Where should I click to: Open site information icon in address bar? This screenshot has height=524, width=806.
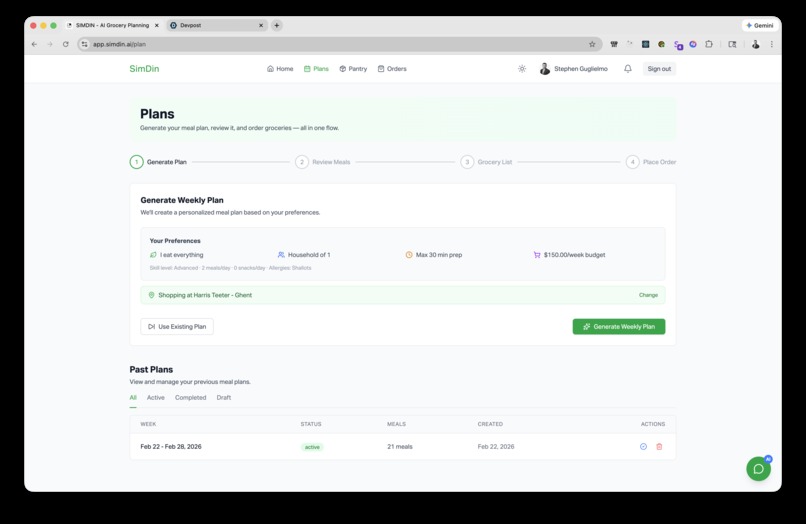[85, 44]
